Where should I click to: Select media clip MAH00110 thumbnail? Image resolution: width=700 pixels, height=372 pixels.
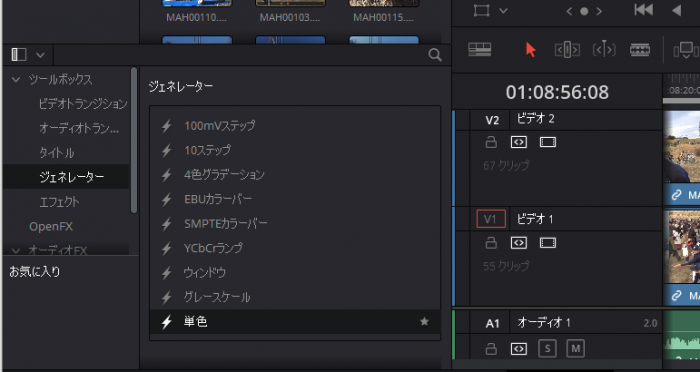[197, 3]
